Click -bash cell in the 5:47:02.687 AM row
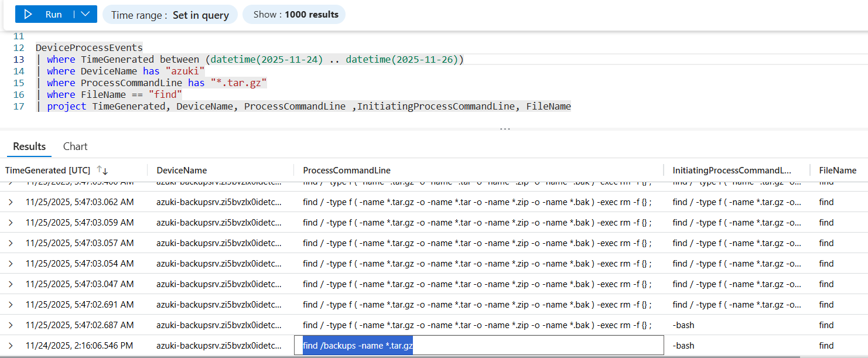The image size is (868, 358). coord(684,325)
